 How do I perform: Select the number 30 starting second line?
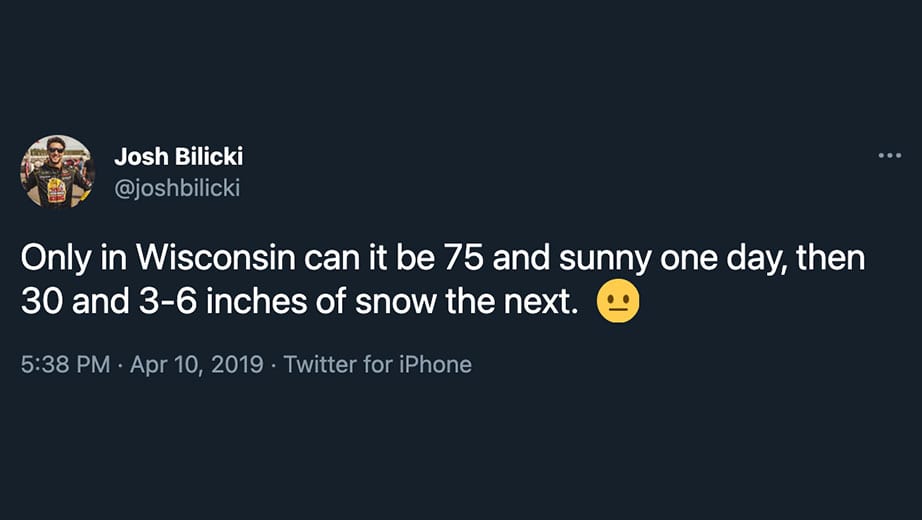pyautogui.click(x=42, y=302)
